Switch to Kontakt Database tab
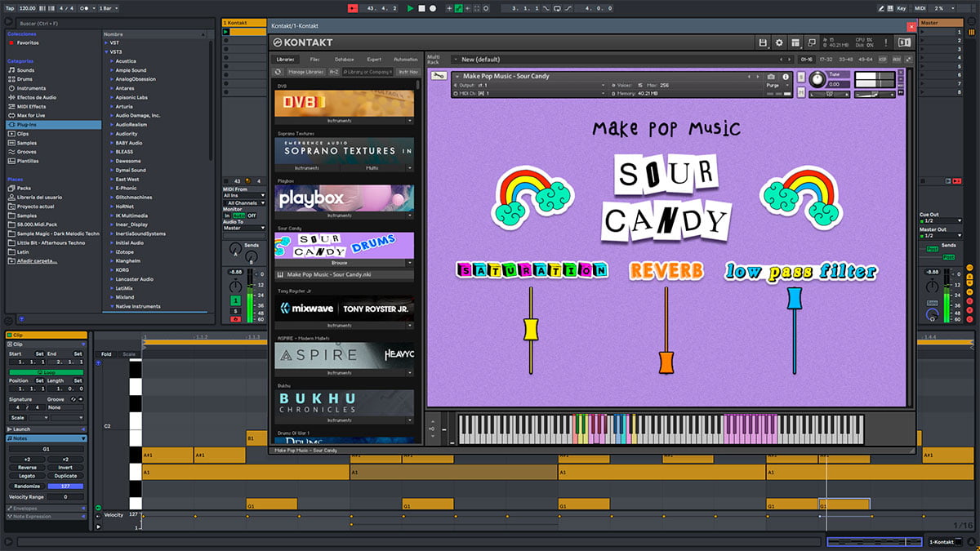Screen dimensions: 980x551 [x=344, y=60]
